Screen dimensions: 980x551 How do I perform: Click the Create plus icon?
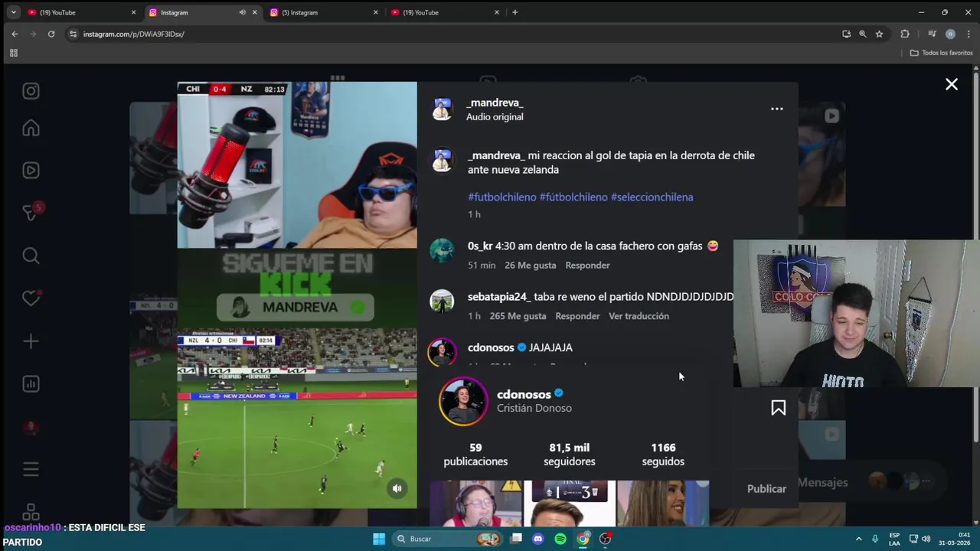click(31, 341)
